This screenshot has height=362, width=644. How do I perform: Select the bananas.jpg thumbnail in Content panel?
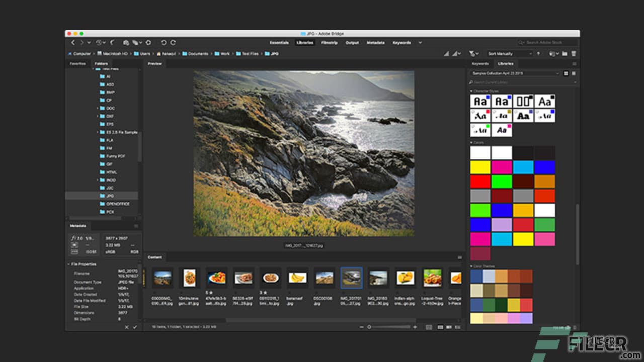(x=297, y=277)
